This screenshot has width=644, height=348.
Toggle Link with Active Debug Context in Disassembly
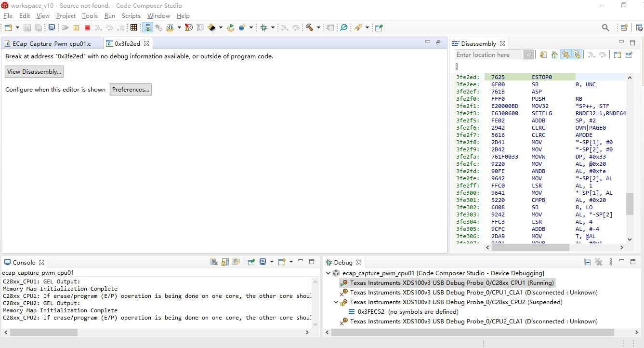[565, 55]
